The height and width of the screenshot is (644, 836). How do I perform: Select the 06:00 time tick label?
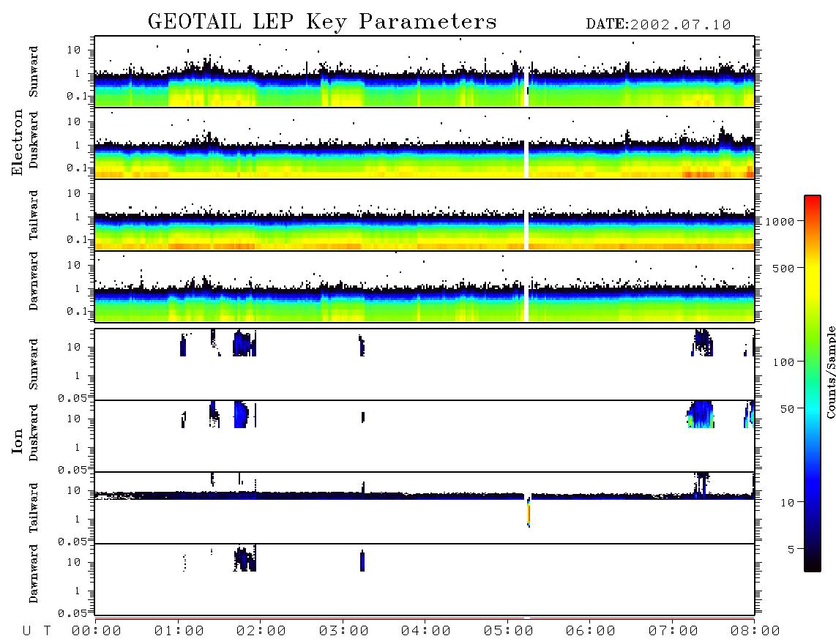pyautogui.click(x=591, y=631)
